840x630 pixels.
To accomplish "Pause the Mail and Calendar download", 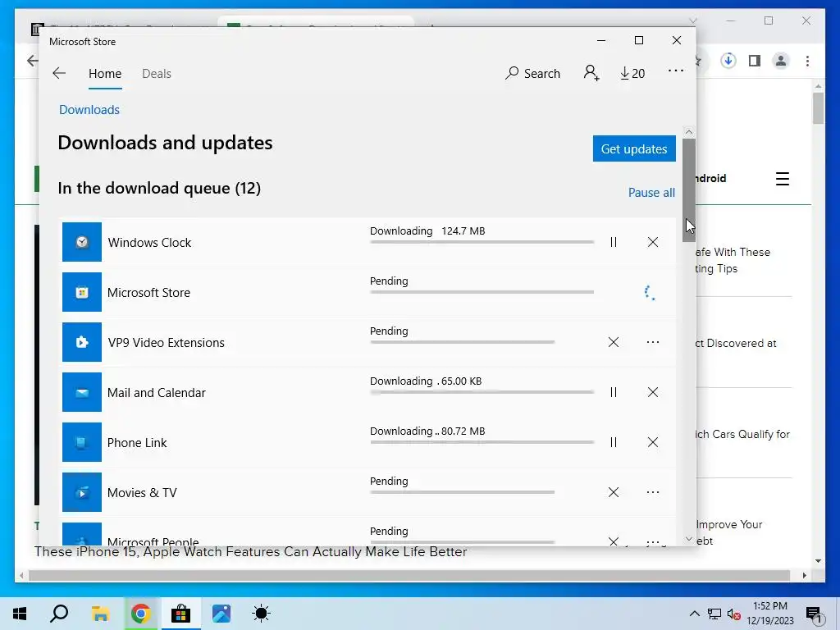I will [x=614, y=392].
